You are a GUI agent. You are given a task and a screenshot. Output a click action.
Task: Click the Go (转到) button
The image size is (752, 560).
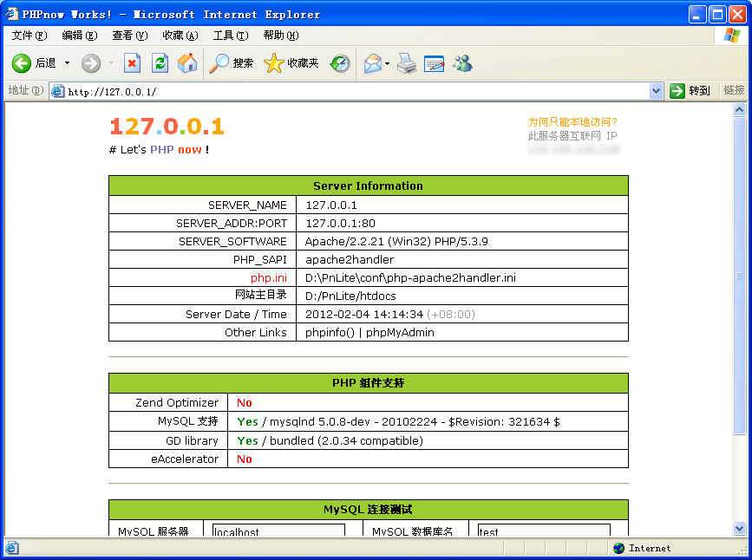pyautogui.click(x=690, y=91)
